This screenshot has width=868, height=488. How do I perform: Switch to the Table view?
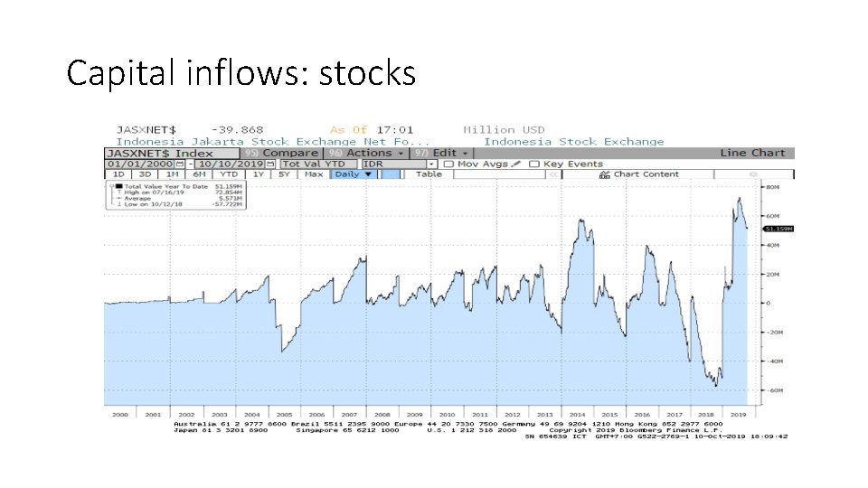coord(429,174)
